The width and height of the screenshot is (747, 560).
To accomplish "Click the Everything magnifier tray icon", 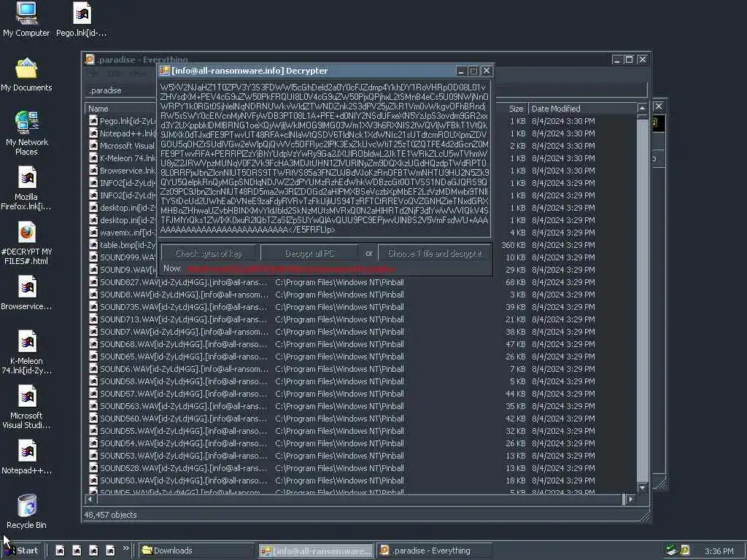I will click(684, 550).
